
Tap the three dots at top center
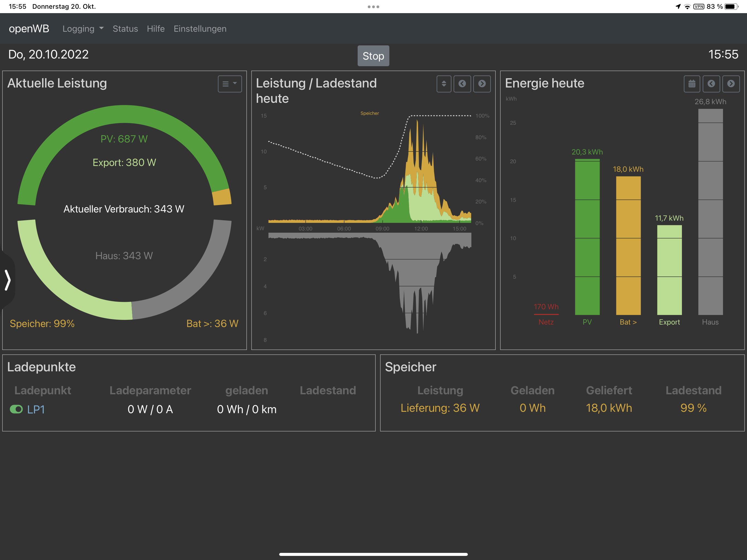373,7
